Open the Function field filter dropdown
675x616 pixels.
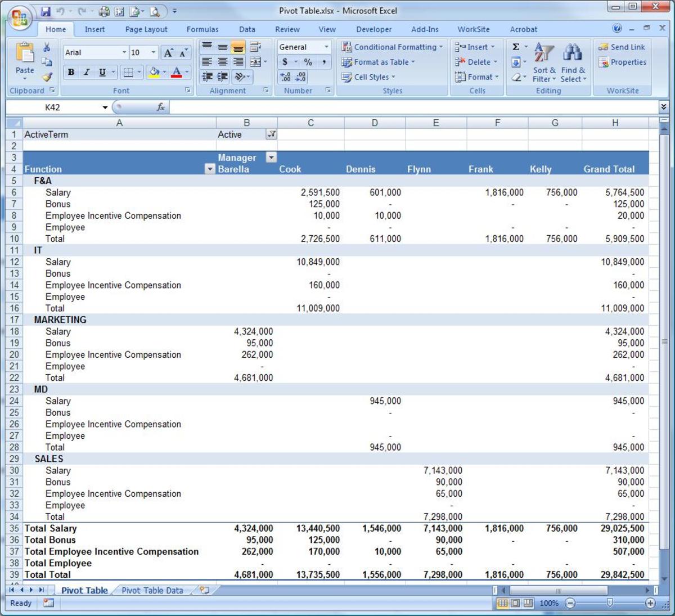point(209,168)
